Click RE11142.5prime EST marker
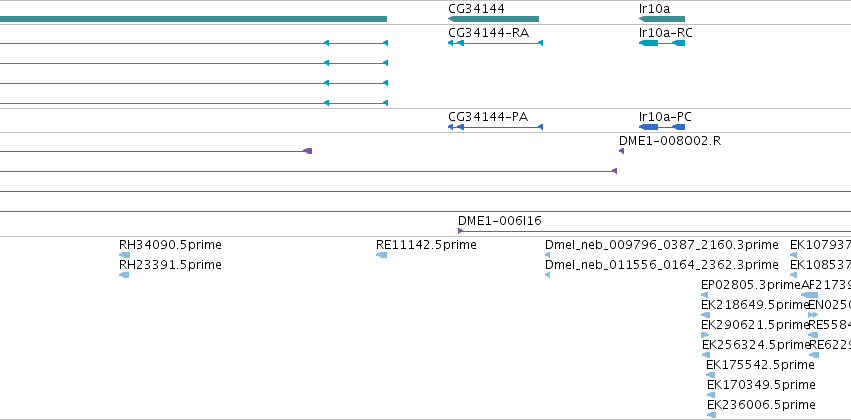 pyautogui.click(x=382, y=255)
